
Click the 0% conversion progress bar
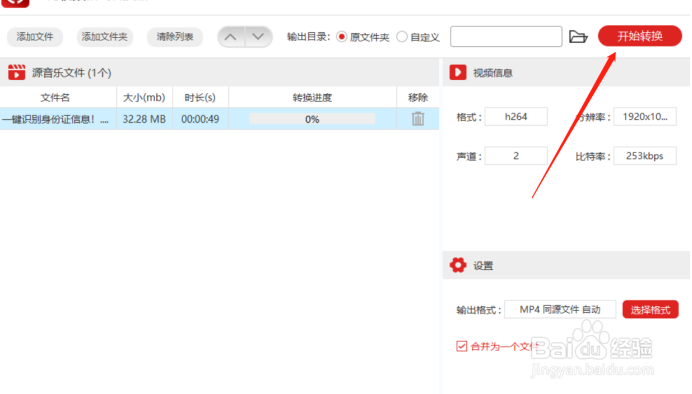pos(312,119)
